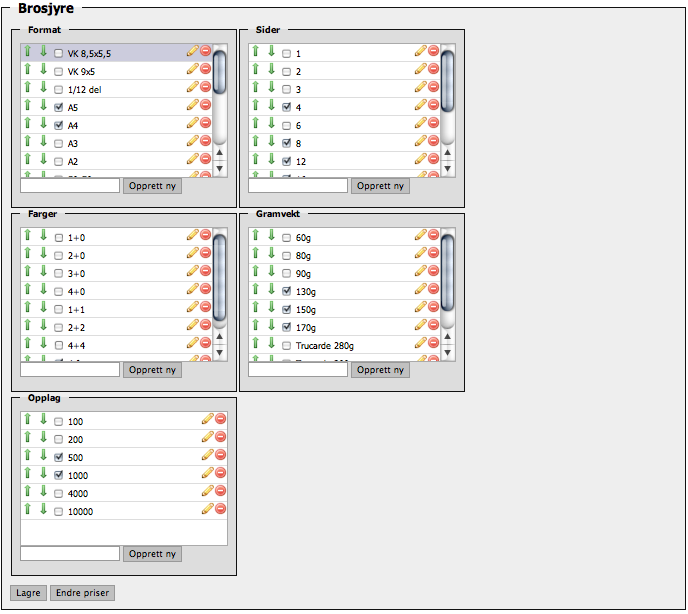Move 200 quantity up in Opplag list

(28, 438)
